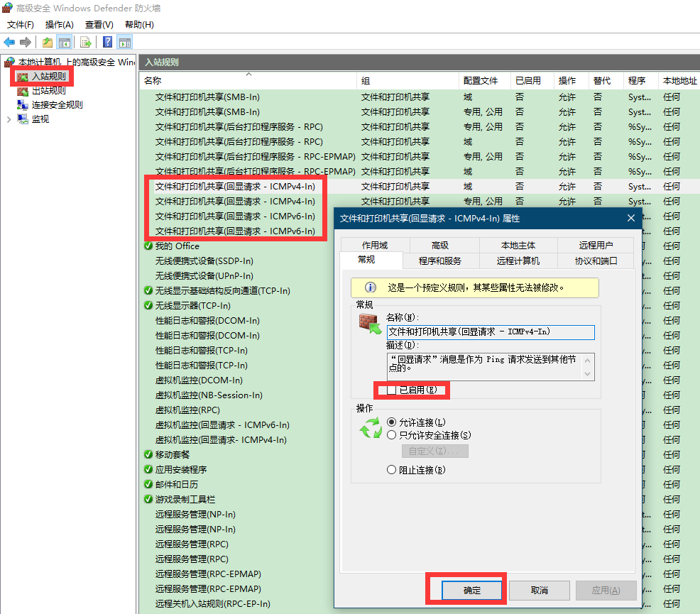Open the 帮助(H) menu
The height and width of the screenshot is (614, 700).
(x=139, y=25)
